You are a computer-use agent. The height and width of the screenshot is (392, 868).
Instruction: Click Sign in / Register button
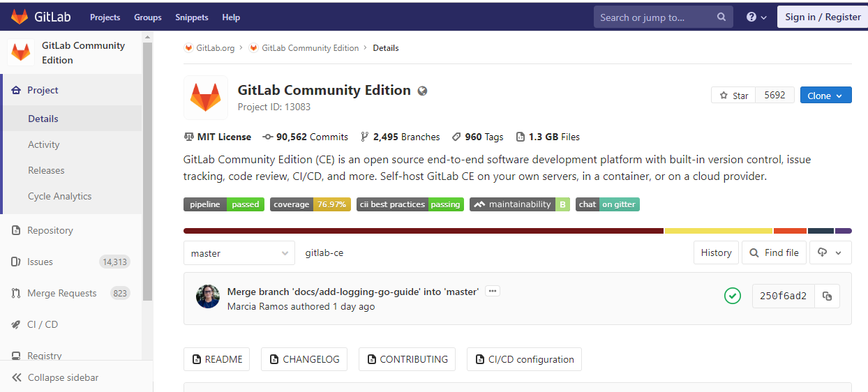point(823,17)
